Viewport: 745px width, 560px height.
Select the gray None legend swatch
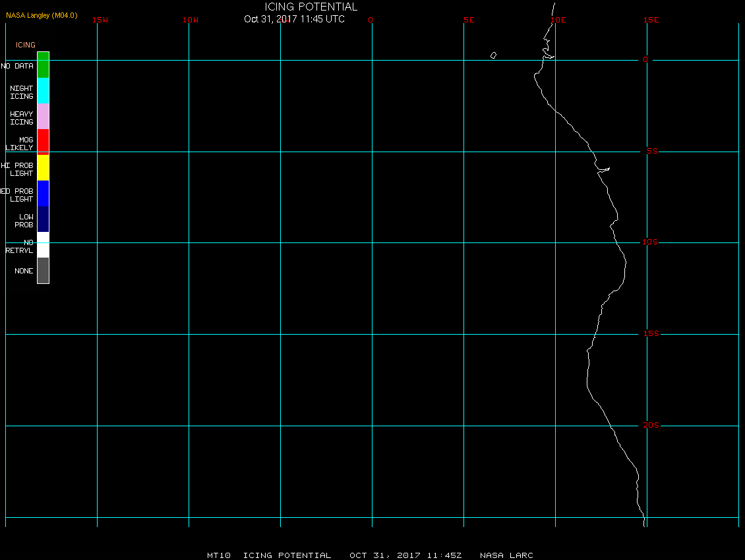44,270
